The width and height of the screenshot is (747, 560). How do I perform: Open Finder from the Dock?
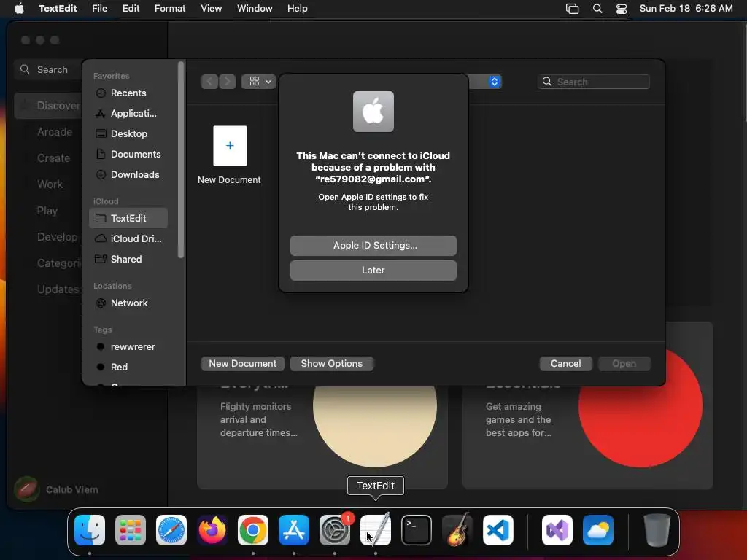(90, 530)
